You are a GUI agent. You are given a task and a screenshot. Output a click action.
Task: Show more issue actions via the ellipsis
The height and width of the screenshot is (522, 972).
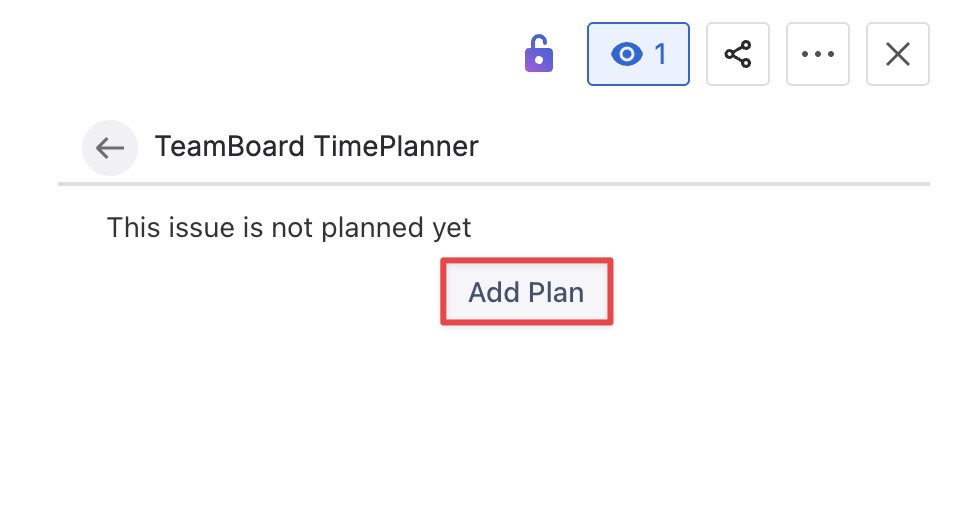pyautogui.click(x=818, y=54)
